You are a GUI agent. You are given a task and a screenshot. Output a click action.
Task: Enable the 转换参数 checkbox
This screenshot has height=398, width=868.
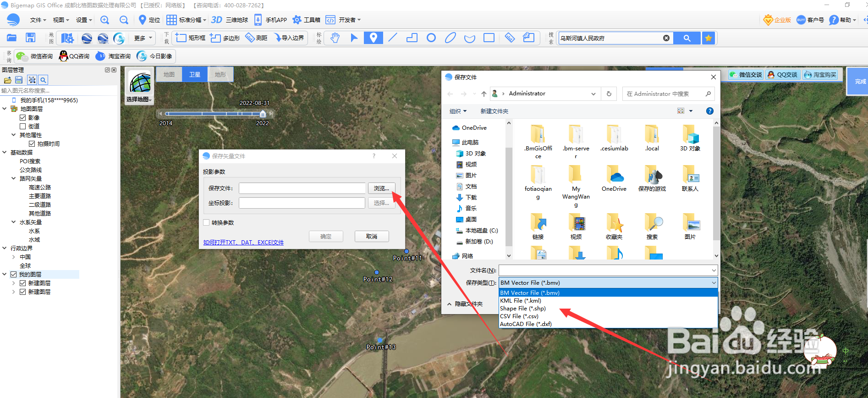206,222
